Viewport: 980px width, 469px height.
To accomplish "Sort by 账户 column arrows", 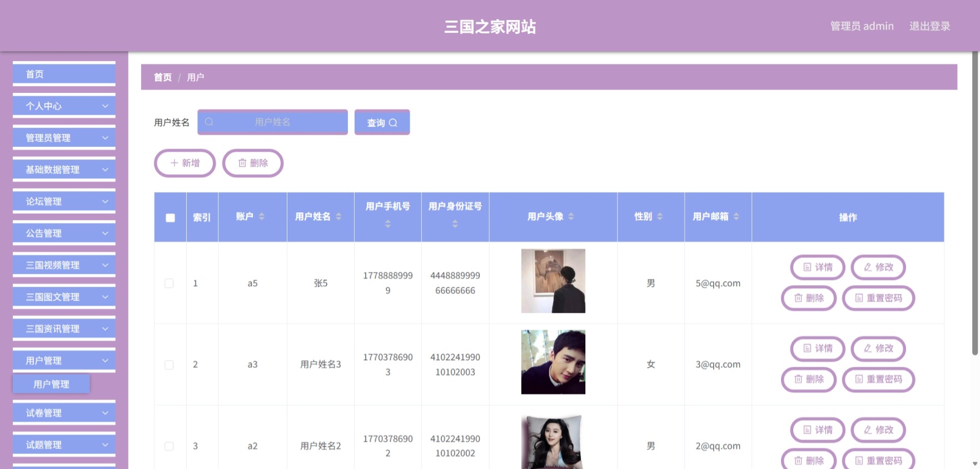I will (261, 216).
